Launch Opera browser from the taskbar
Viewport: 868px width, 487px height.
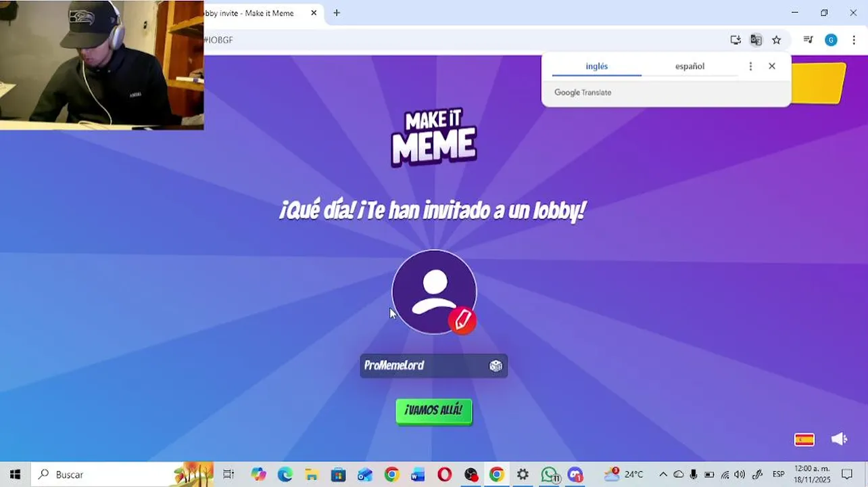(444, 474)
